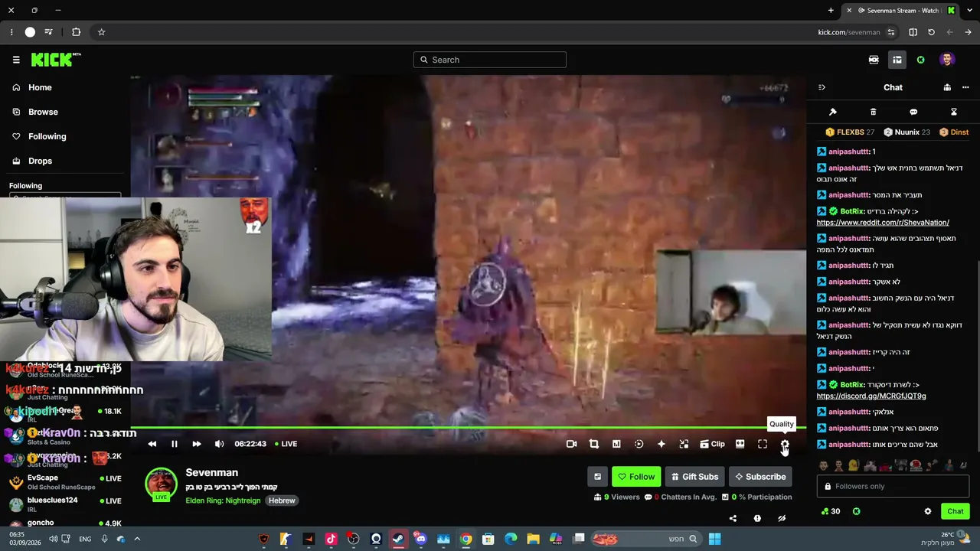Open the Elden Ring: Nightreign category

(223, 500)
